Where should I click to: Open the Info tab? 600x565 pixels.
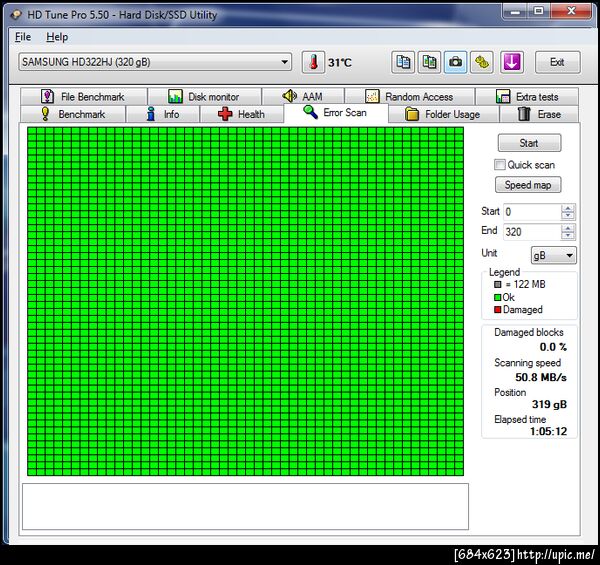(x=163, y=114)
